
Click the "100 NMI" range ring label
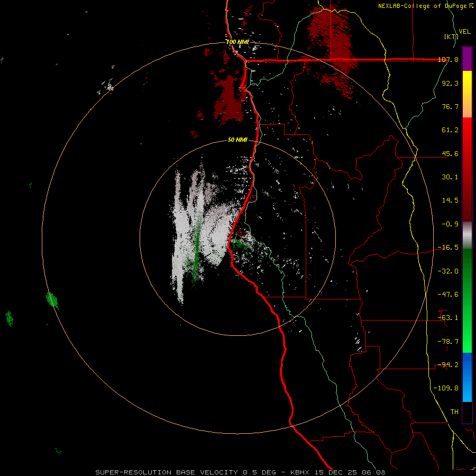237,42
